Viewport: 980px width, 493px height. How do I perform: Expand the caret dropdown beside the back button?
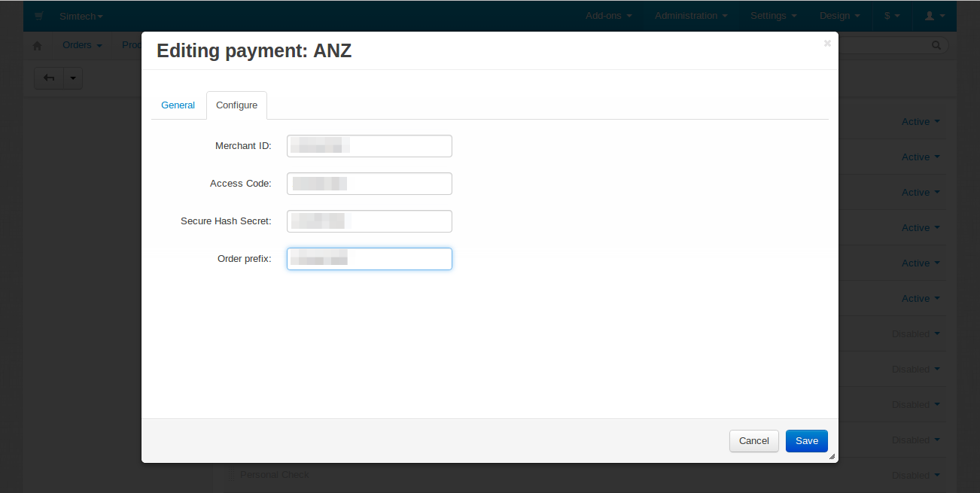(73, 78)
